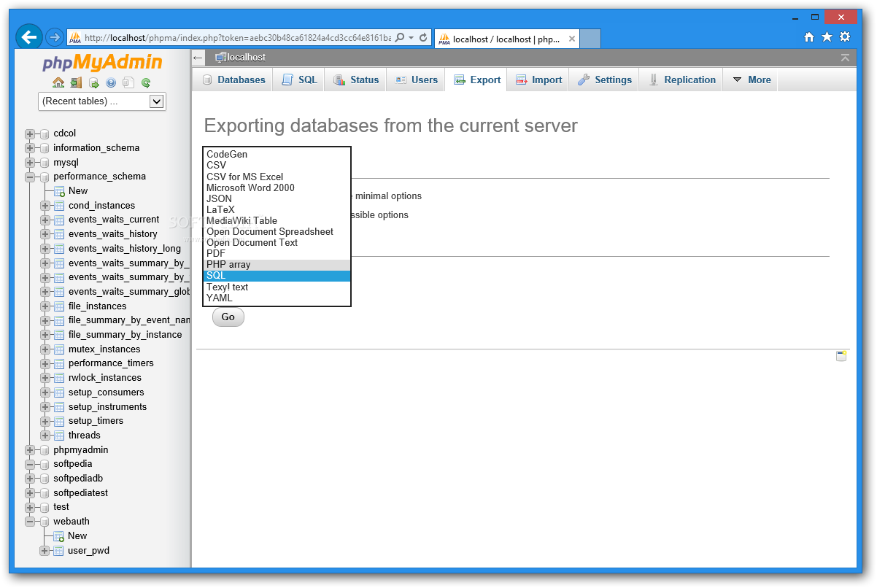Expand the information_schema database node
Screen dimensions: 877x588
tap(30, 148)
